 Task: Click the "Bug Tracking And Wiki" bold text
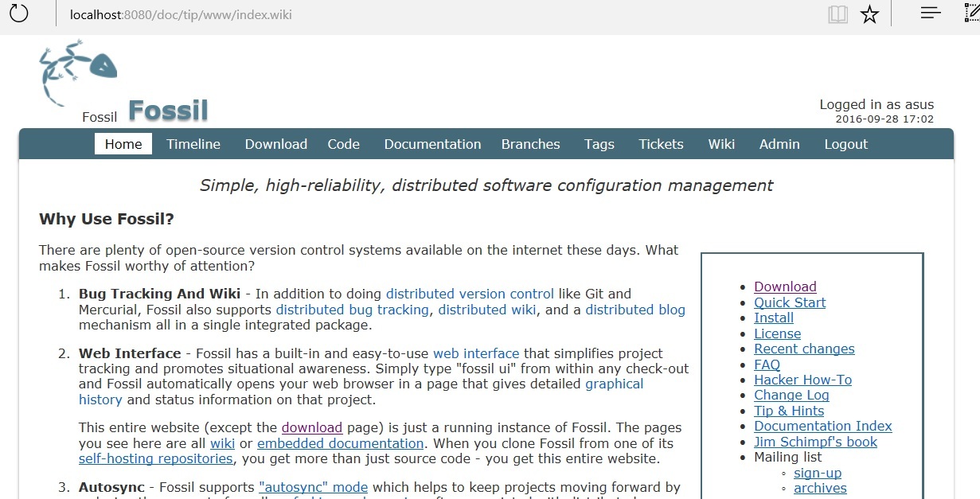tap(158, 294)
